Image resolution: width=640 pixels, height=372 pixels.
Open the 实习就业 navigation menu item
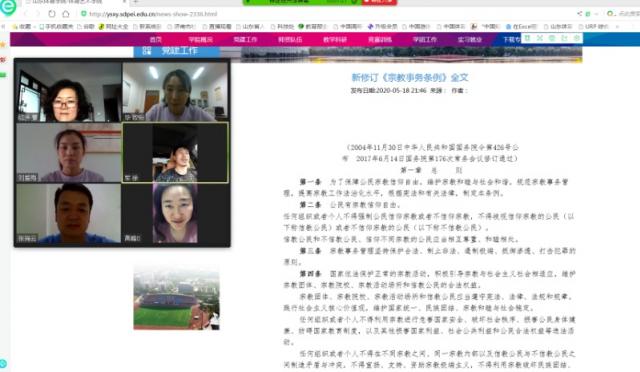[x=470, y=40]
